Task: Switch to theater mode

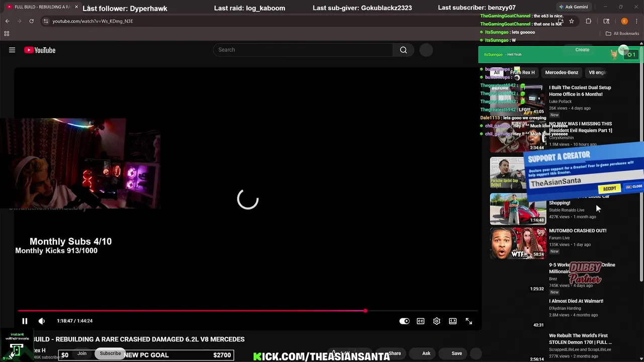Action: click(x=453, y=321)
